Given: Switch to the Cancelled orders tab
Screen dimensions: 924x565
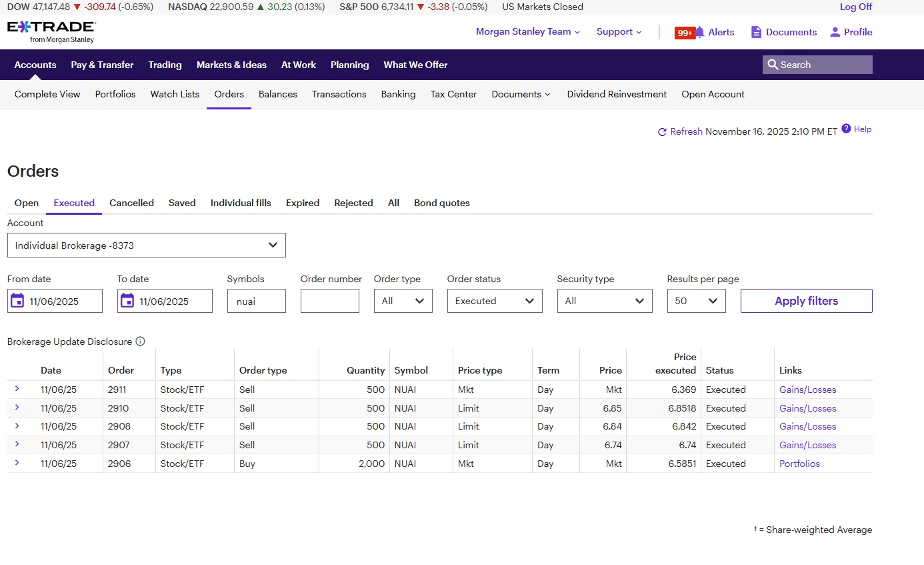Looking at the screenshot, I should click(131, 203).
